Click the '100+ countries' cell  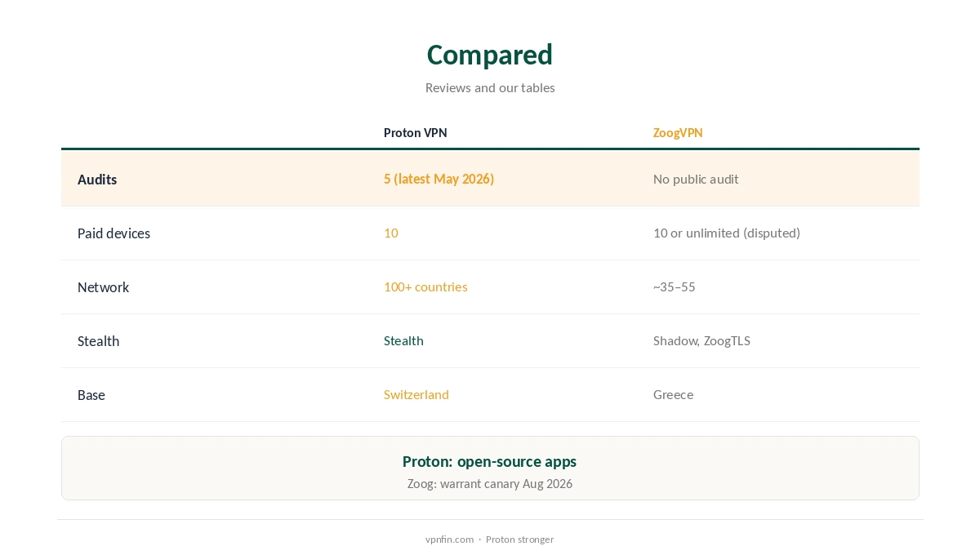coord(425,286)
